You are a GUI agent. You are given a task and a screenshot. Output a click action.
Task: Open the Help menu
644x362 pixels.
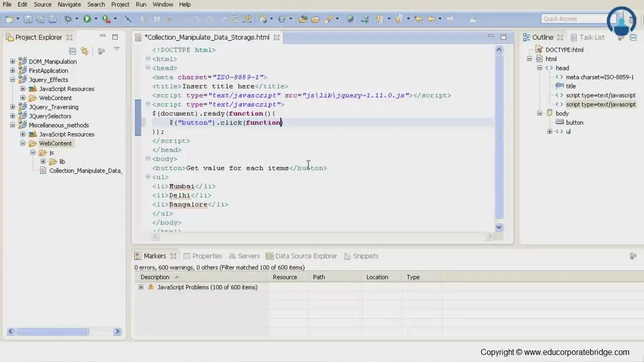(x=185, y=5)
